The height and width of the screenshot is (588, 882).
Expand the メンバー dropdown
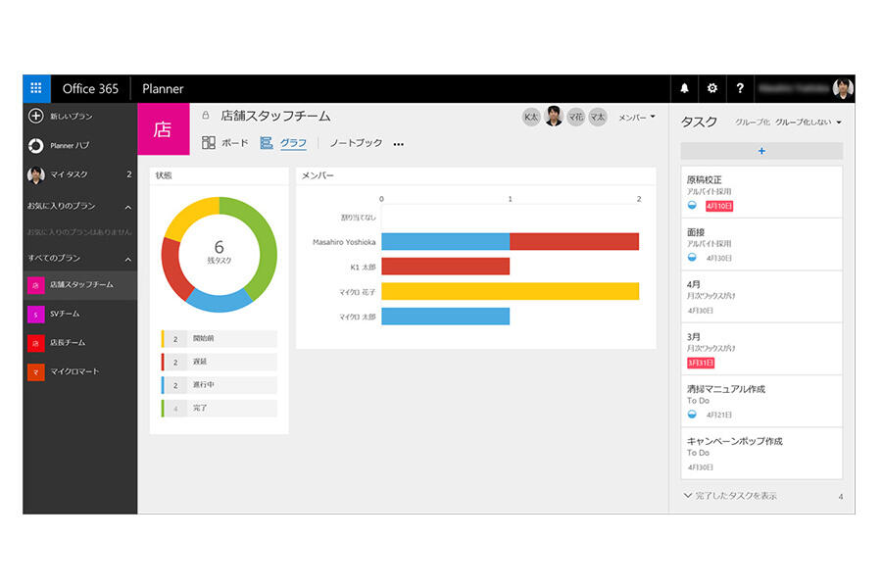[x=637, y=117]
